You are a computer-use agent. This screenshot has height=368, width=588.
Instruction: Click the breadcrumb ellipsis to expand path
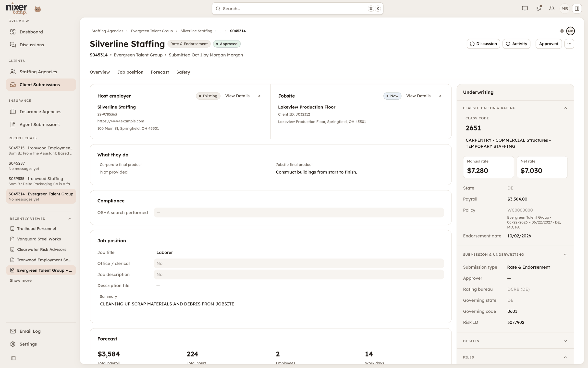[x=221, y=31]
